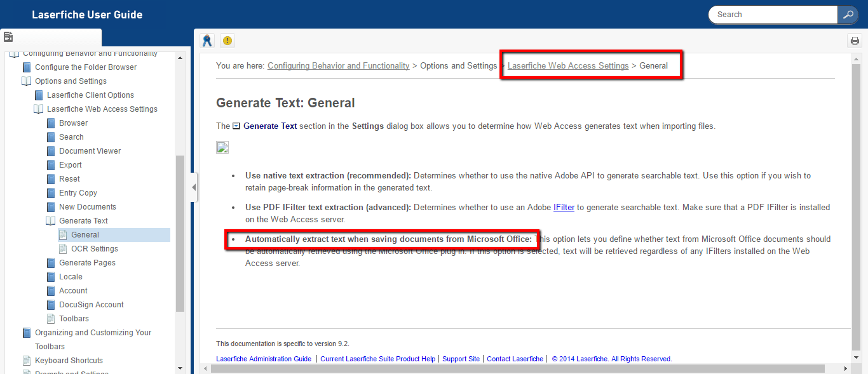Open the Document Viewer topic
868x374 pixels.
click(90, 151)
